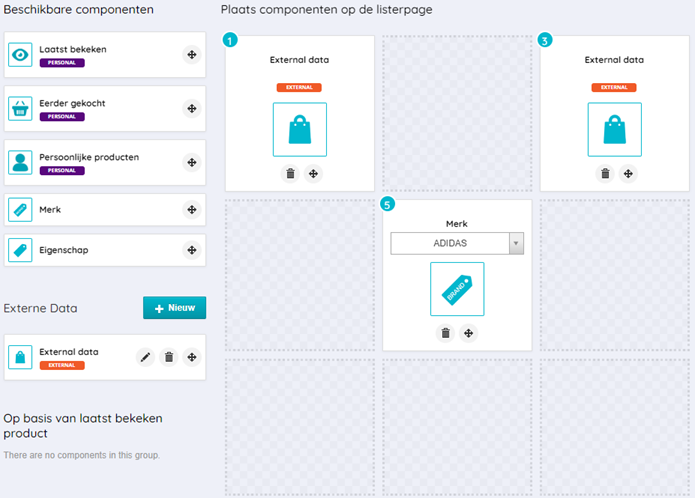Click move handle of slot 3 card
This screenshot has width=695, height=498.
coord(628,174)
